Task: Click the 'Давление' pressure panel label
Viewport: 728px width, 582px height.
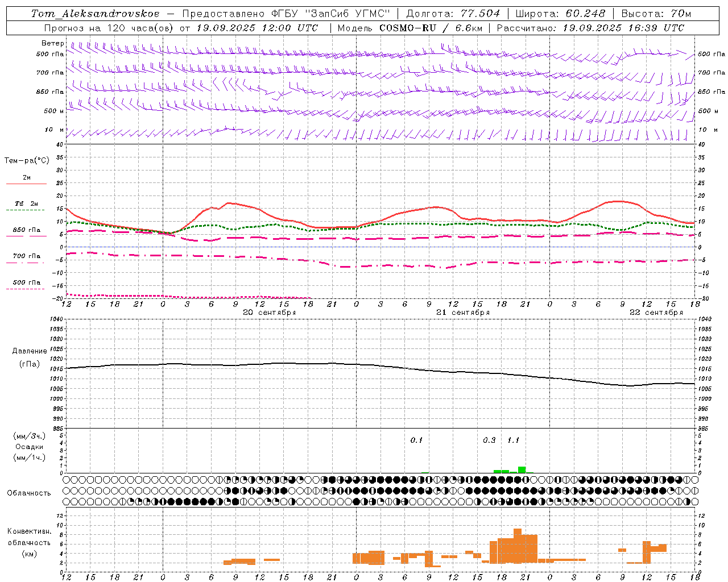Action: point(30,351)
